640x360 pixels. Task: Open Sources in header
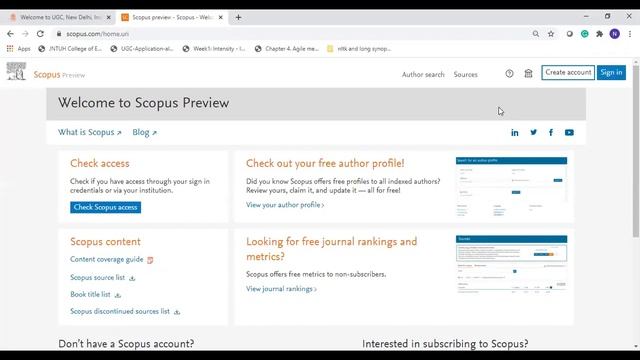(x=465, y=74)
